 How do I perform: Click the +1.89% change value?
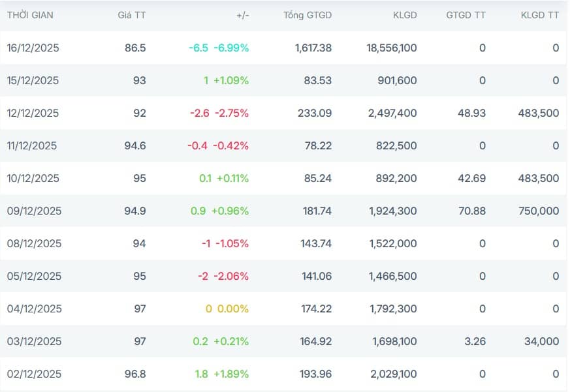point(232,374)
